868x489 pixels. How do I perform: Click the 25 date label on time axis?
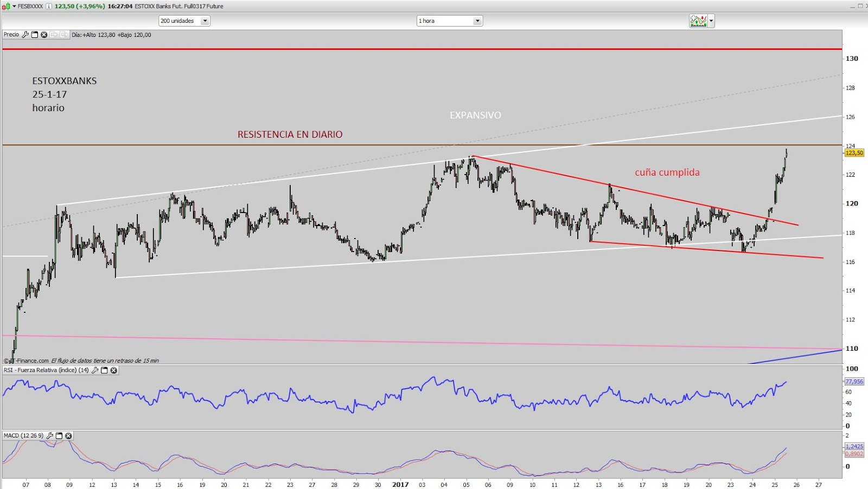pyautogui.click(x=775, y=485)
